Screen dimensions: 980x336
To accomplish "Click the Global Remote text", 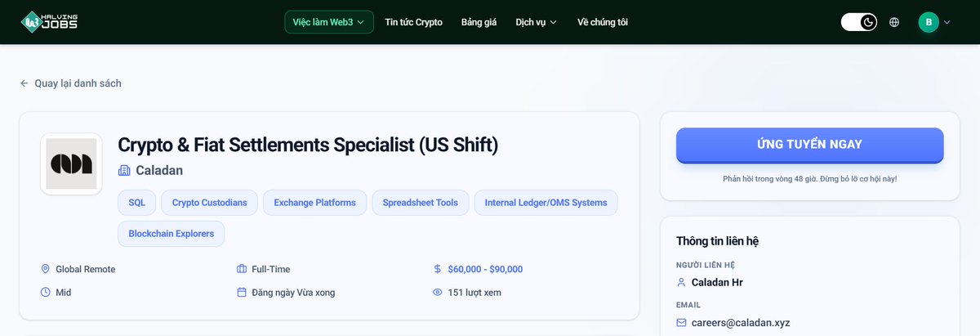I will [x=86, y=269].
